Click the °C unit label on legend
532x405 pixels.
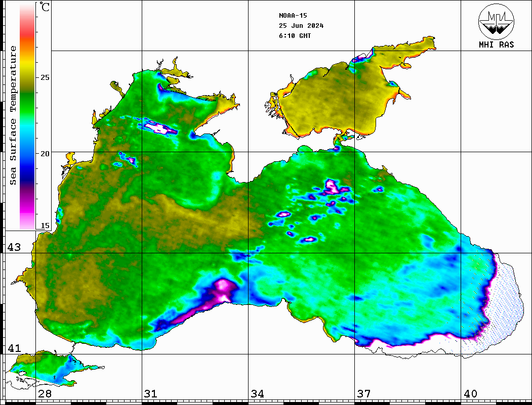point(45,7)
